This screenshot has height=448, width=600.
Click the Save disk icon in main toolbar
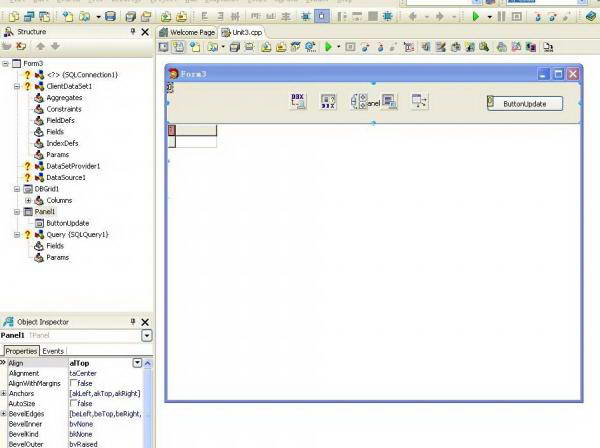(110, 16)
